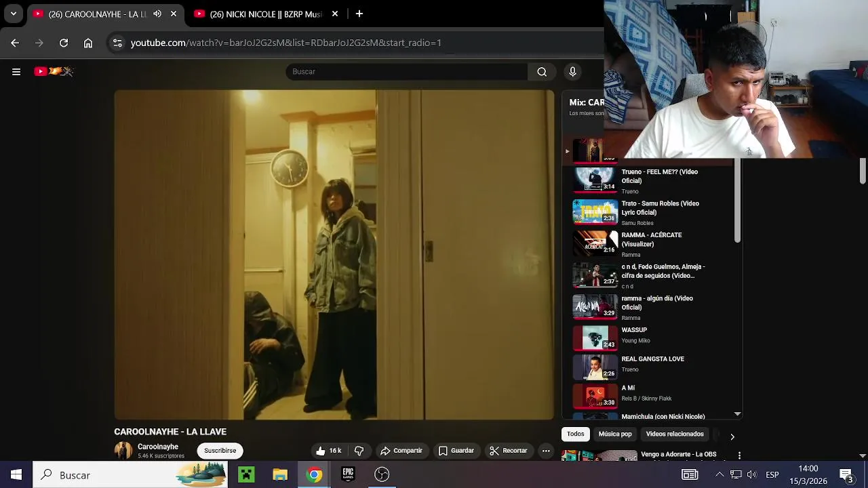The width and height of the screenshot is (868, 488).
Task: Play A Mí by Rels B
Action: [x=651, y=395]
